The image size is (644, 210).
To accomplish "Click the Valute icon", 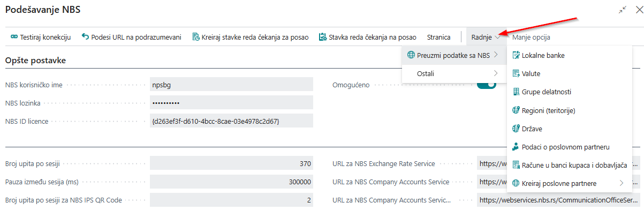I will point(516,73).
